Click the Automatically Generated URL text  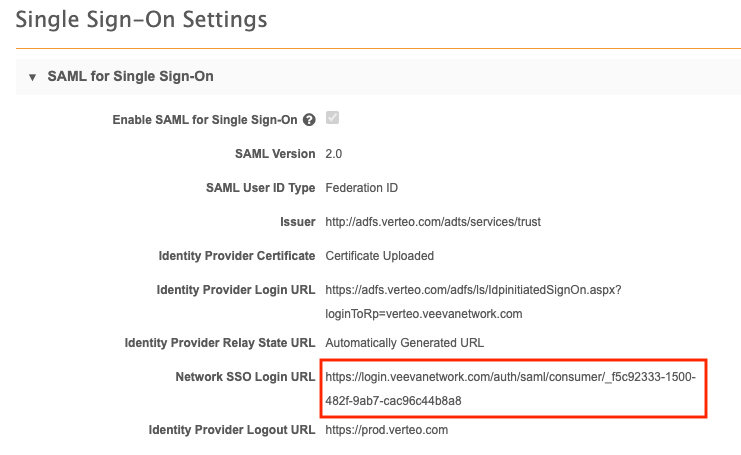click(x=405, y=343)
